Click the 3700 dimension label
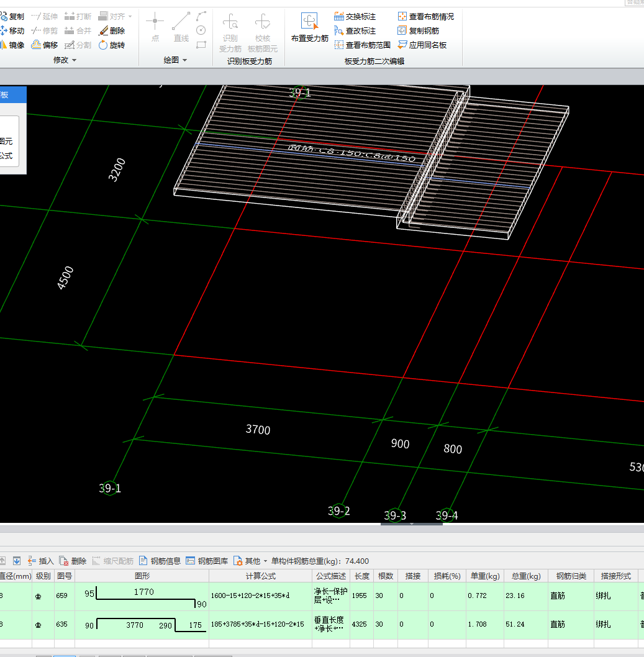This screenshot has height=657, width=644. (258, 430)
